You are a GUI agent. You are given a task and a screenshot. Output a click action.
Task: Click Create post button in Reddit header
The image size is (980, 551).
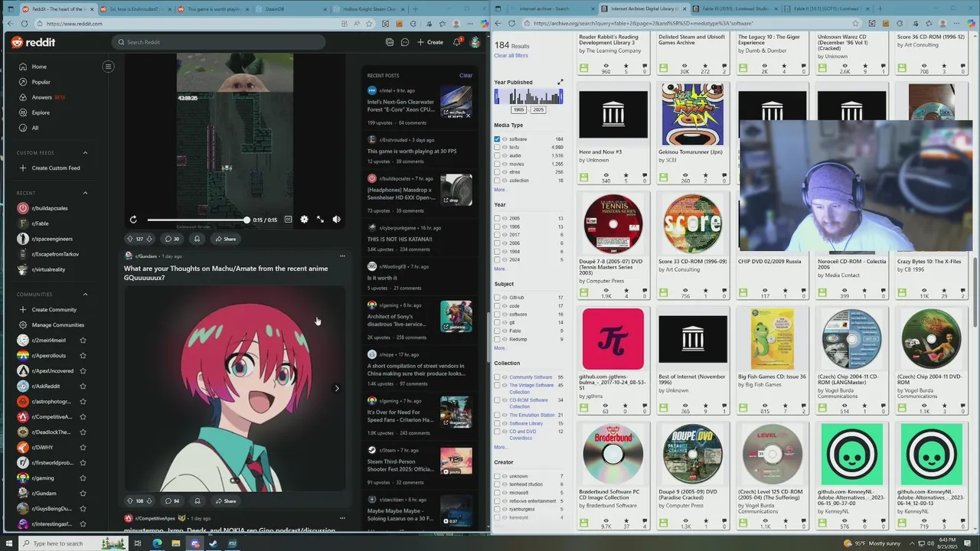pos(430,42)
